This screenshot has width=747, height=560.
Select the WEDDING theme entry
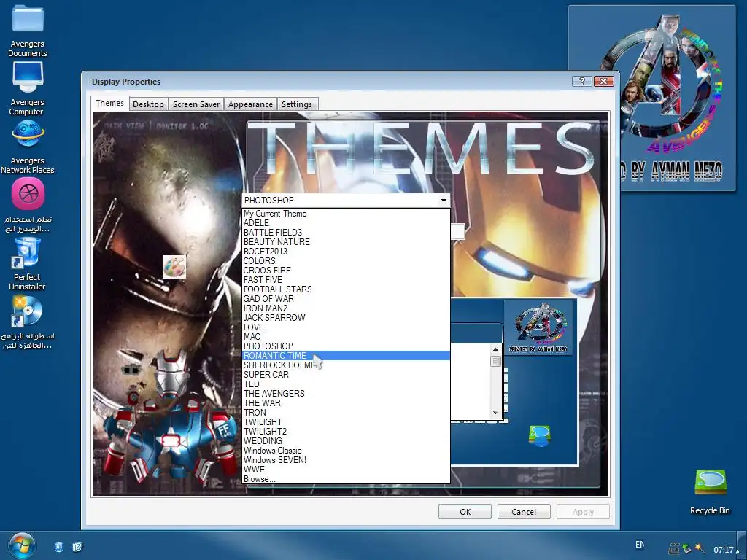346,441
